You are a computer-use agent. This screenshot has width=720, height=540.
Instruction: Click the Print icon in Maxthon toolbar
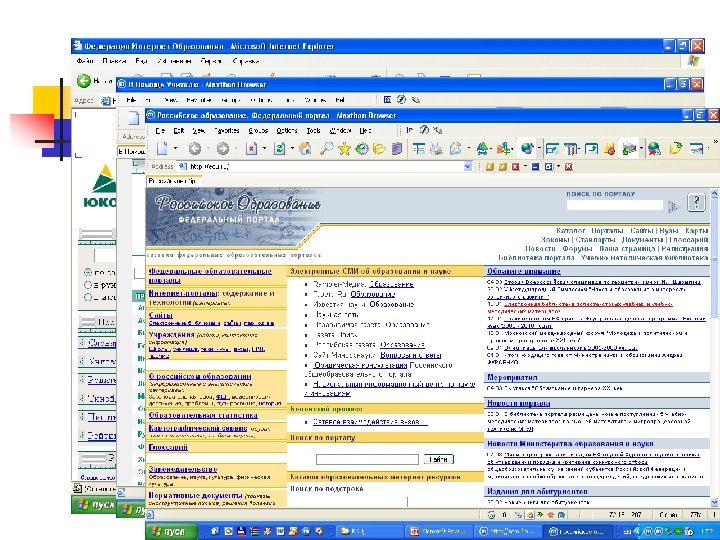tap(437, 148)
